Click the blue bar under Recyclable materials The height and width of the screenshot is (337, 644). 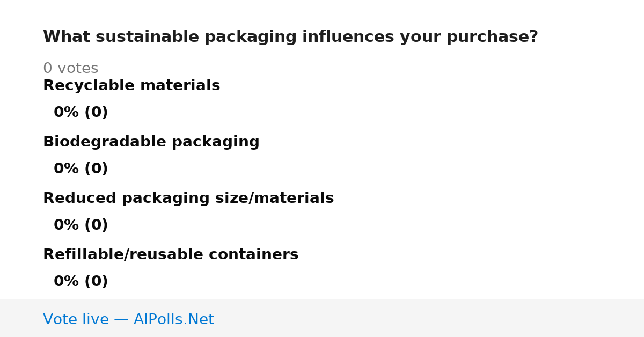(x=43, y=113)
